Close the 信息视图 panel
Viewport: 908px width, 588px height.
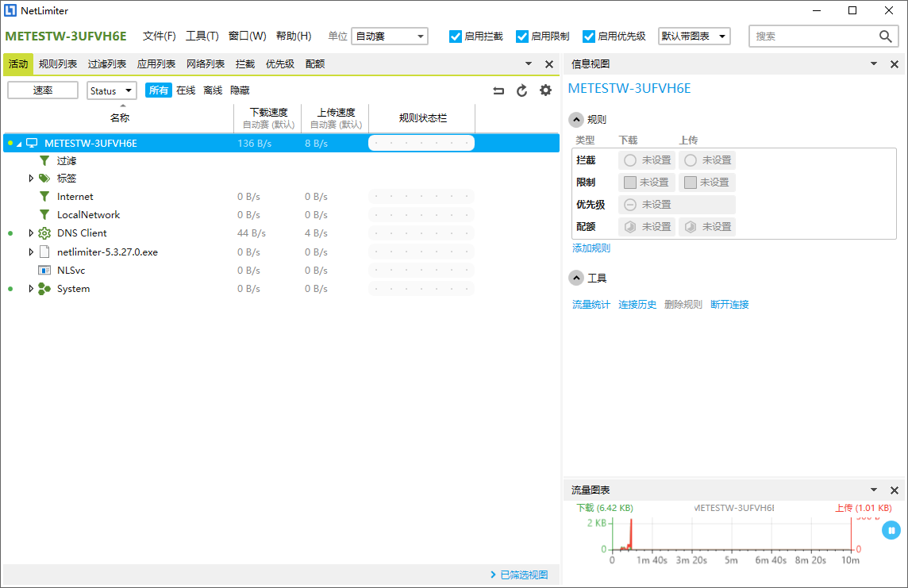894,64
